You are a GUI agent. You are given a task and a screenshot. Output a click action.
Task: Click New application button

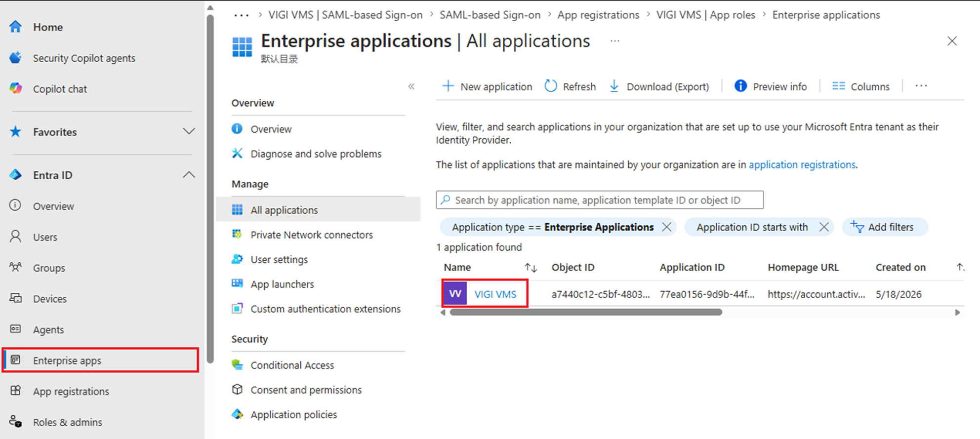point(487,86)
